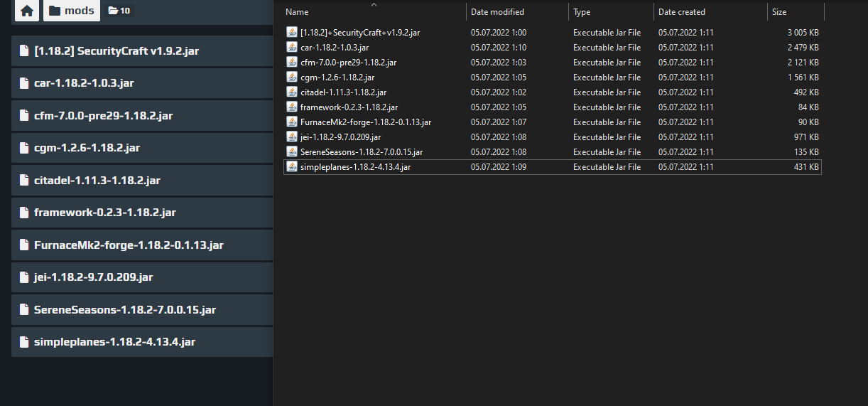Select framework-0.2.3-1.18.2.jar row in left panel

click(x=142, y=213)
